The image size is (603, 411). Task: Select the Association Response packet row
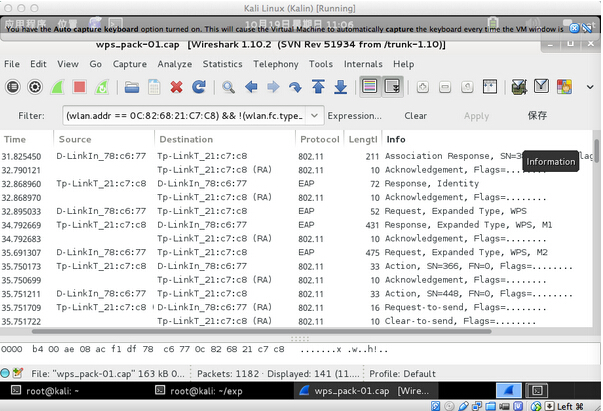296,156
